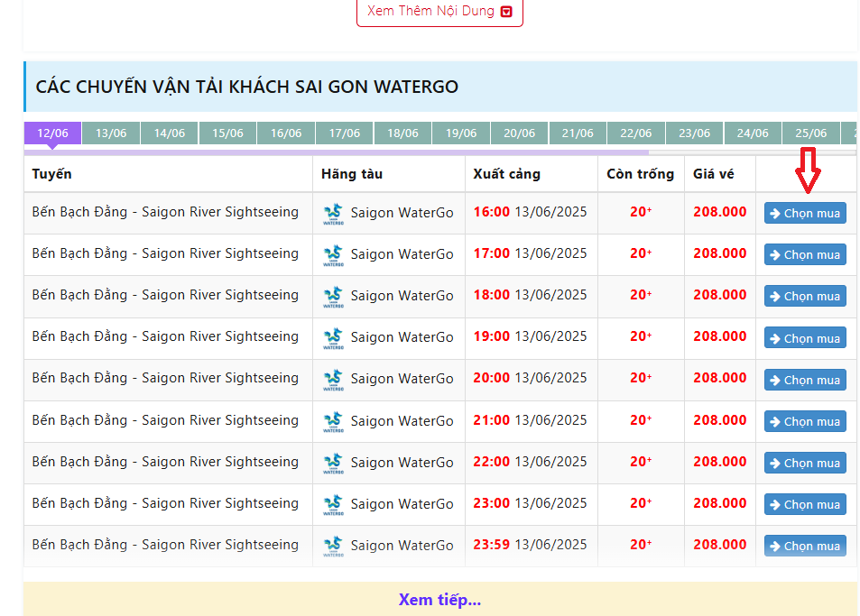
Task: Load more trips with Xem tiếp link
Action: click(x=439, y=600)
